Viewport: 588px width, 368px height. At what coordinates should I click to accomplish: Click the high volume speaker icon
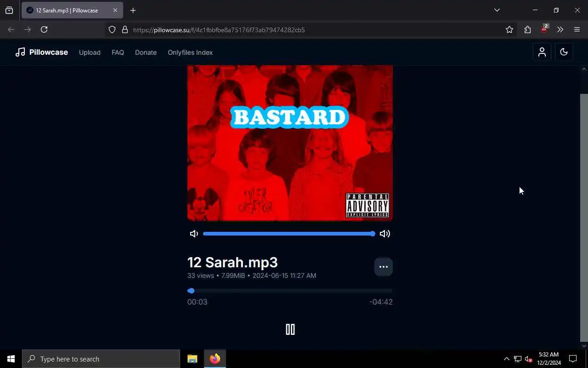tap(385, 234)
